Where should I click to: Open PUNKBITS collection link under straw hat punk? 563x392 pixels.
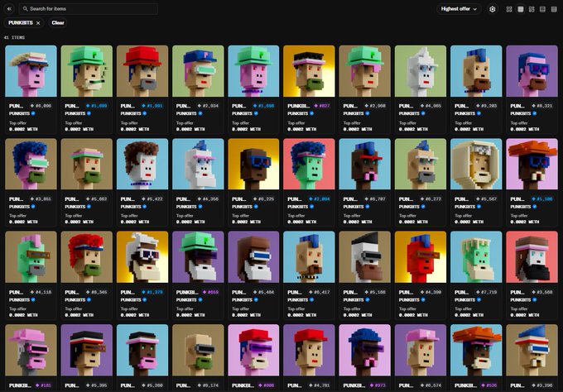click(x=19, y=113)
